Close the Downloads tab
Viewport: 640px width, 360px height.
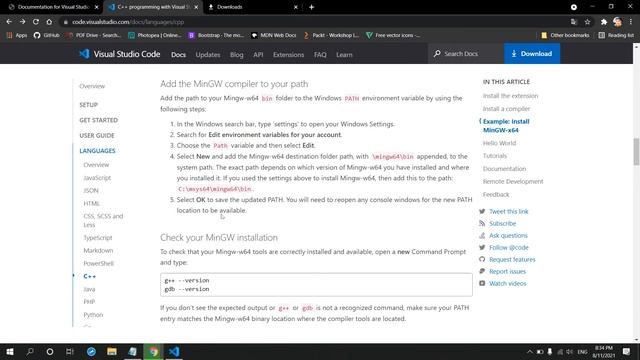(296, 7)
